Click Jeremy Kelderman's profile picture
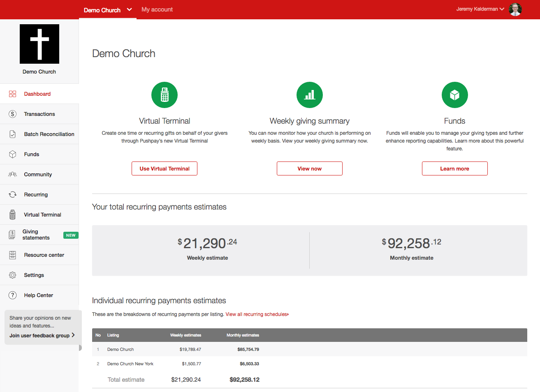Image resolution: width=540 pixels, height=392 pixels. click(515, 9)
